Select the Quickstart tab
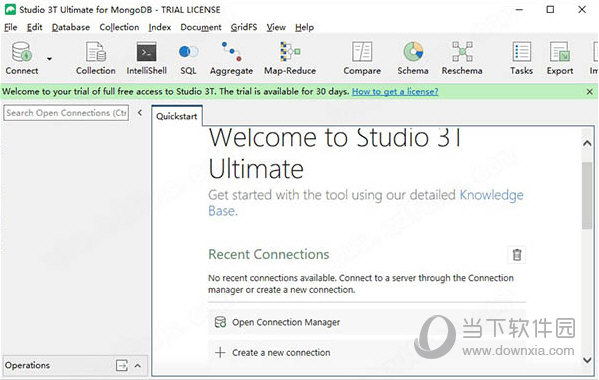Viewport: 599px width, 380px height. point(176,116)
